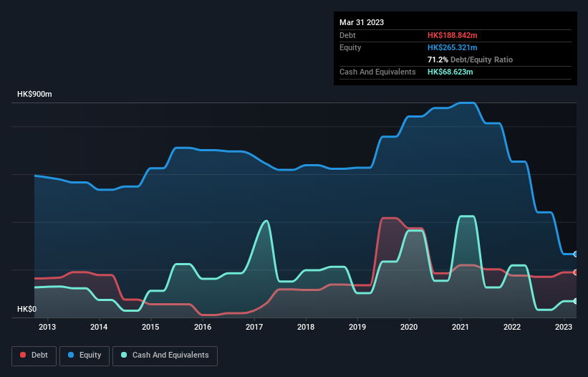This screenshot has width=588, height=377.
Task: Click the 2023 x-axis label
Action: tap(564, 327)
